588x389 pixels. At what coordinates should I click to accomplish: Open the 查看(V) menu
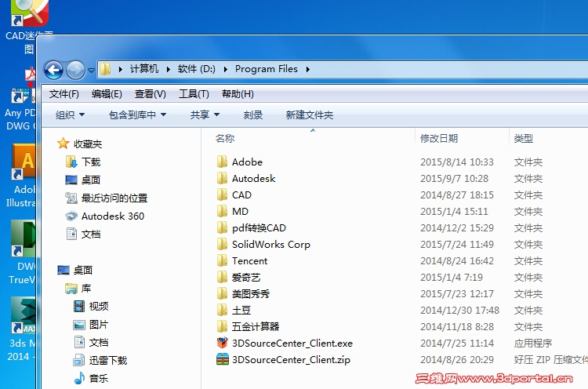click(x=150, y=94)
